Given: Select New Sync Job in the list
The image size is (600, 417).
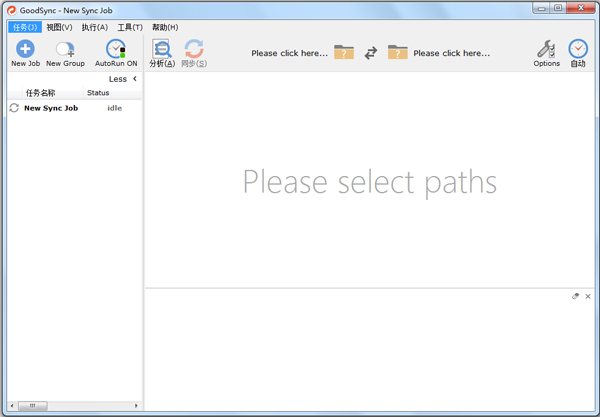Looking at the screenshot, I should (51, 108).
